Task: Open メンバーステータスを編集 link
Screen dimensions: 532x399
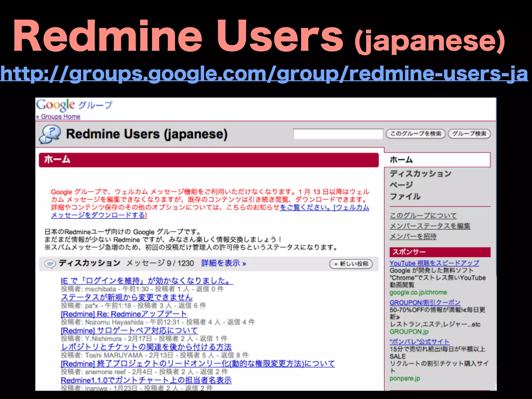Action: click(x=430, y=226)
